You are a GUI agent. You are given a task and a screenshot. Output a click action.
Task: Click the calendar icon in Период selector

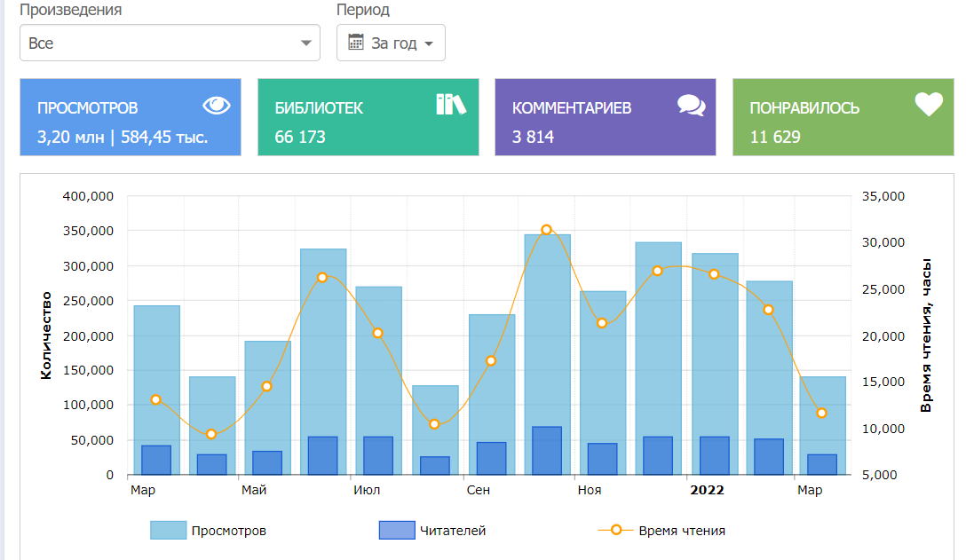point(356,43)
